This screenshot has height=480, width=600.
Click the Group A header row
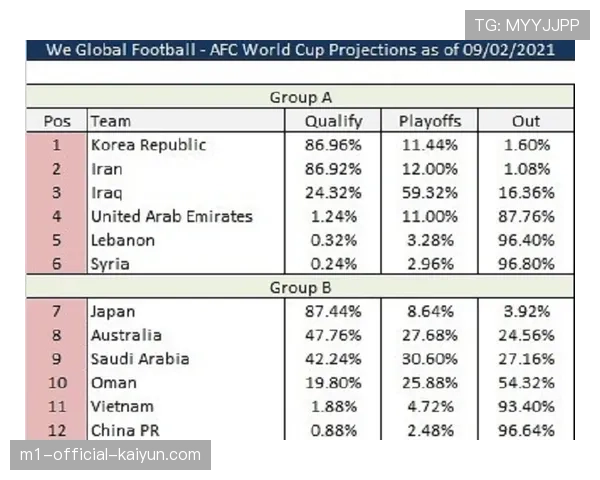pyautogui.click(x=300, y=97)
